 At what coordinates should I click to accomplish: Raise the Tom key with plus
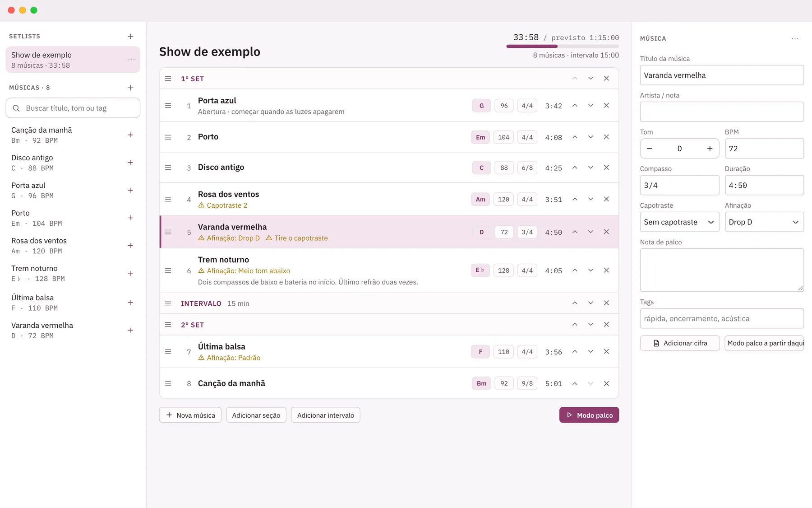coord(710,149)
